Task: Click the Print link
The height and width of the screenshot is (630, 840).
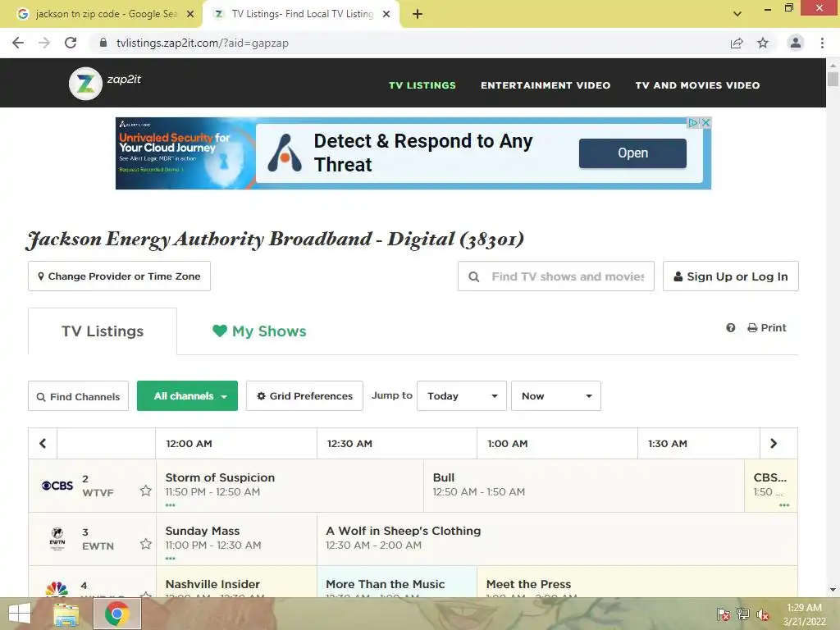Action: [x=767, y=328]
